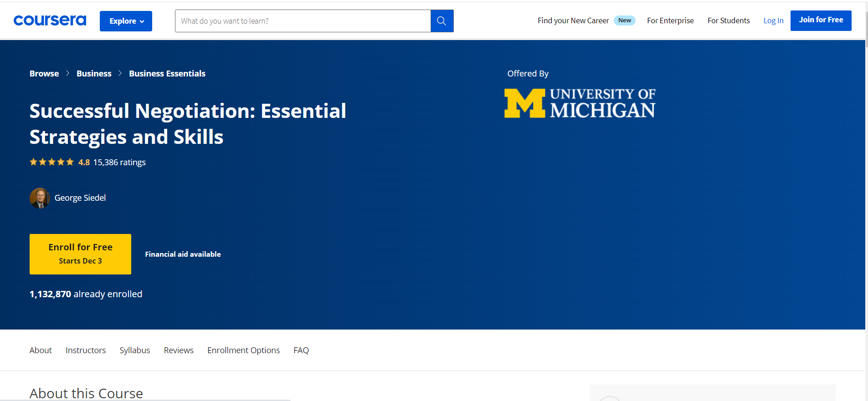Image resolution: width=868 pixels, height=401 pixels.
Task: Type in the 'What do you want to learn' field
Action: (x=303, y=21)
